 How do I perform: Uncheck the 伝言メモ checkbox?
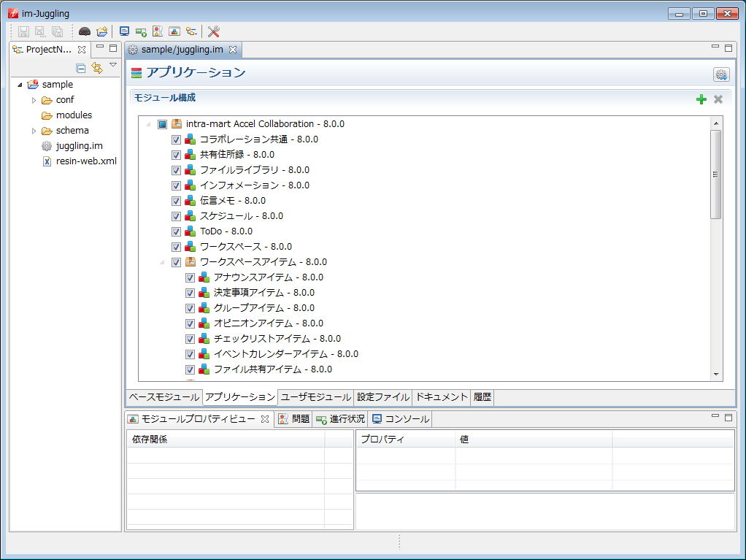pyautogui.click(x=176, y=201)
